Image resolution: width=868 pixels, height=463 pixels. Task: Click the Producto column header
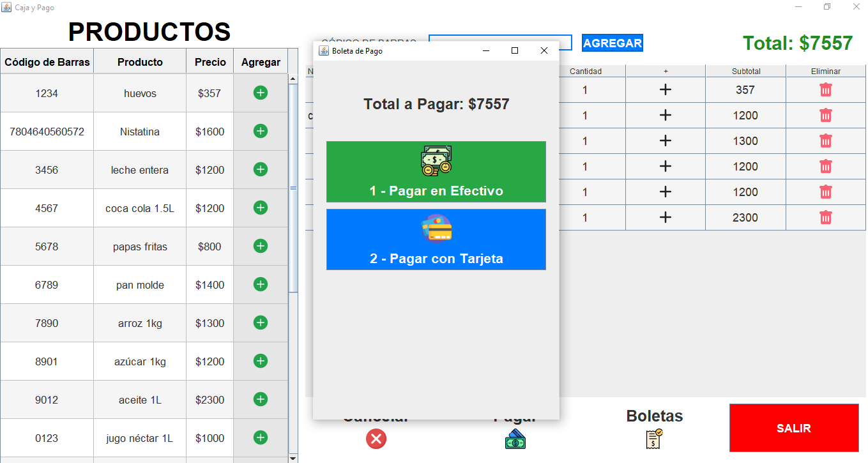click(x=140, y=61)
